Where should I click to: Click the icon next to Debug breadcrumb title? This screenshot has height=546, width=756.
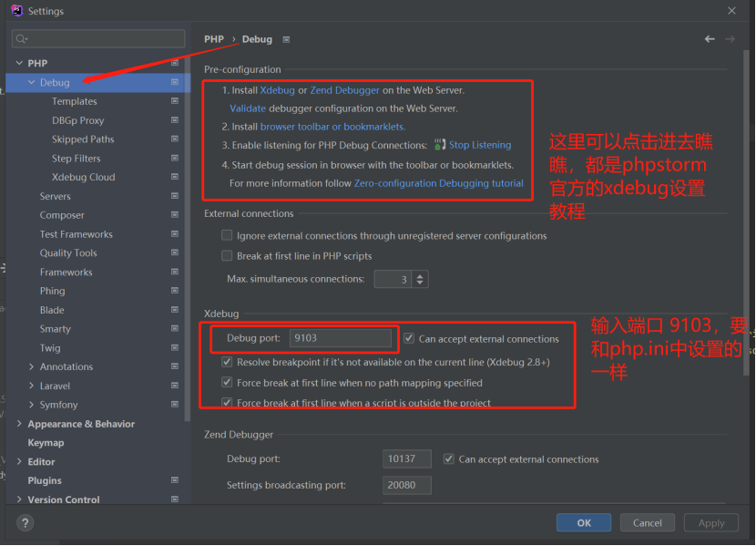coord(286,39)
